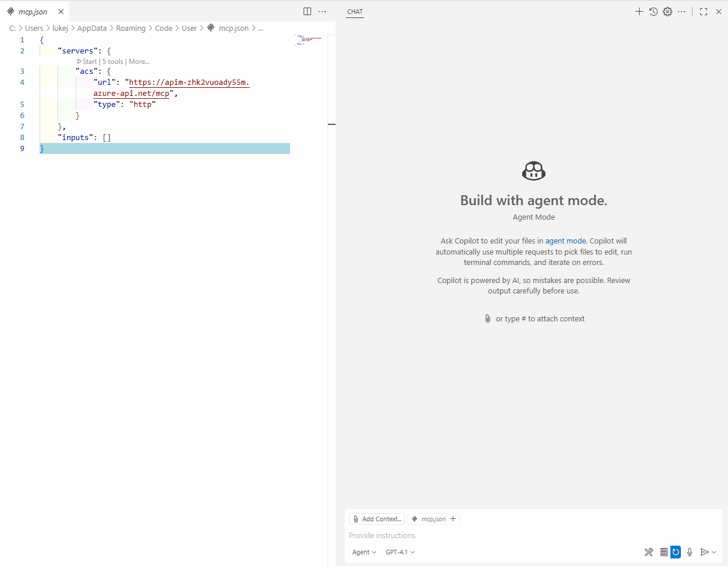The width and height of the screenshot is (728, 566).
Task: Click the "type" key on line 5
Action: click(x=107, y=105)
